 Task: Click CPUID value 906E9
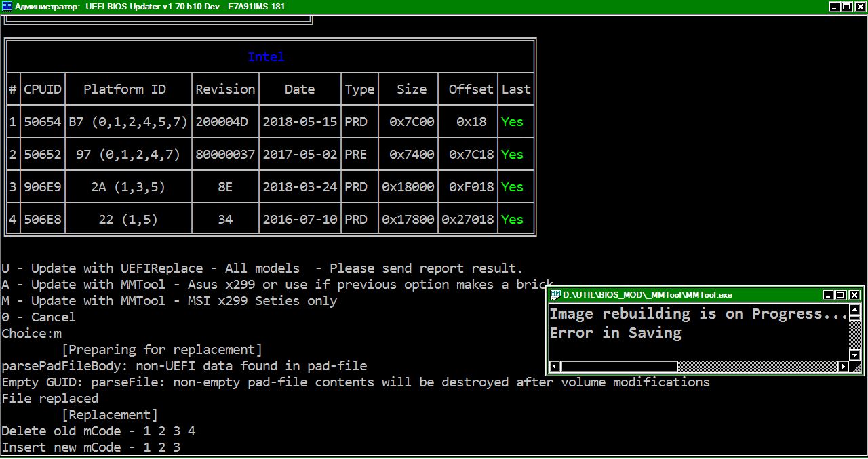(x=43, y=187)
